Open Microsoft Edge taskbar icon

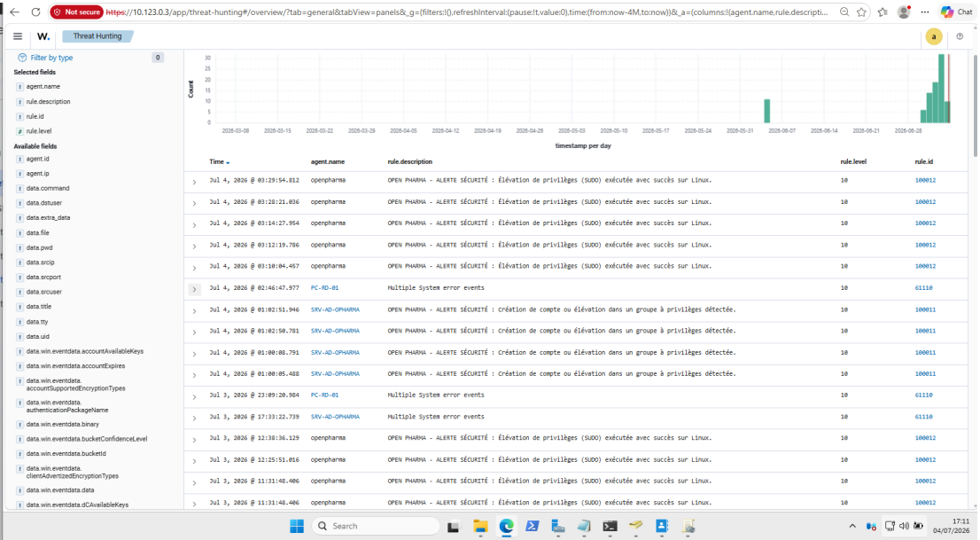[506, 526]
